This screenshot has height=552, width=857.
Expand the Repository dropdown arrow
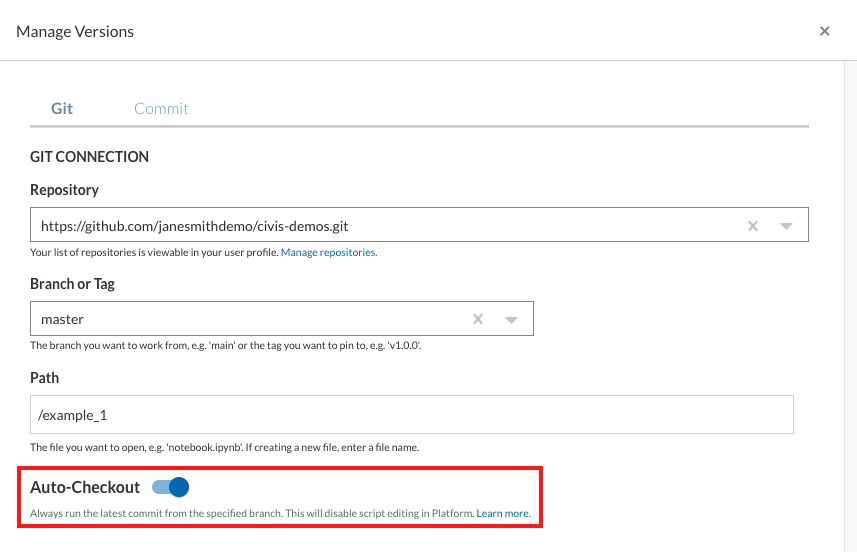786,226
